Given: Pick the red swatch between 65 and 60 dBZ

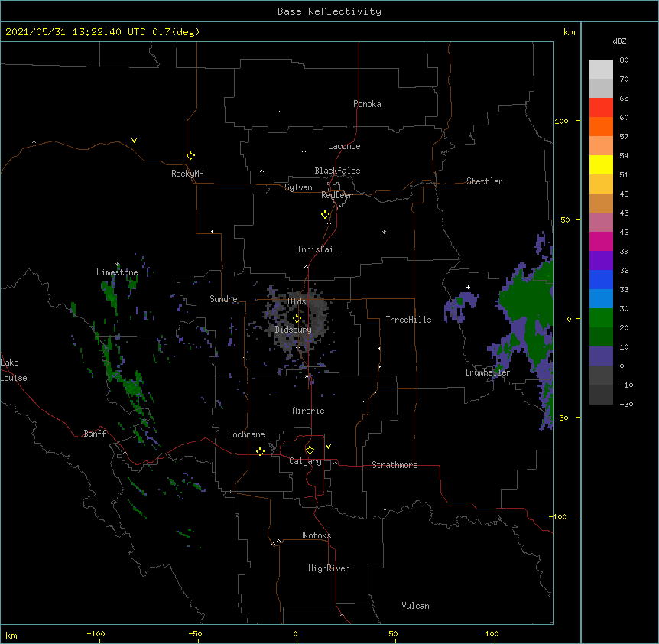Looking at the screenshot, I should point(601,107).
